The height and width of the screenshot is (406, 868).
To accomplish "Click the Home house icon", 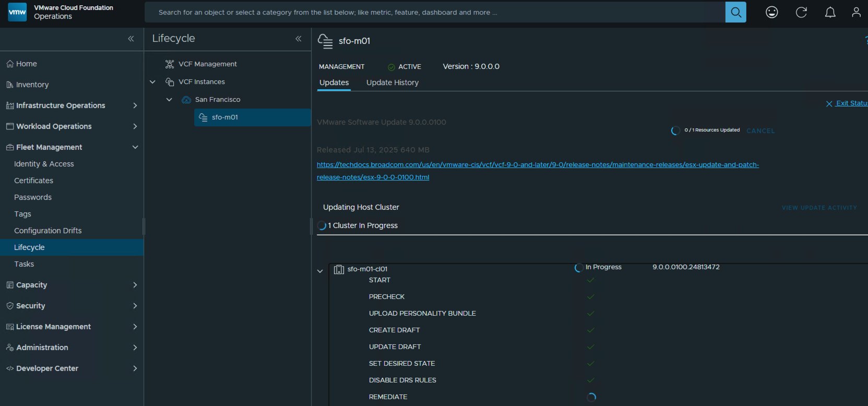I will pyautogui.click(x=10, y=64).
